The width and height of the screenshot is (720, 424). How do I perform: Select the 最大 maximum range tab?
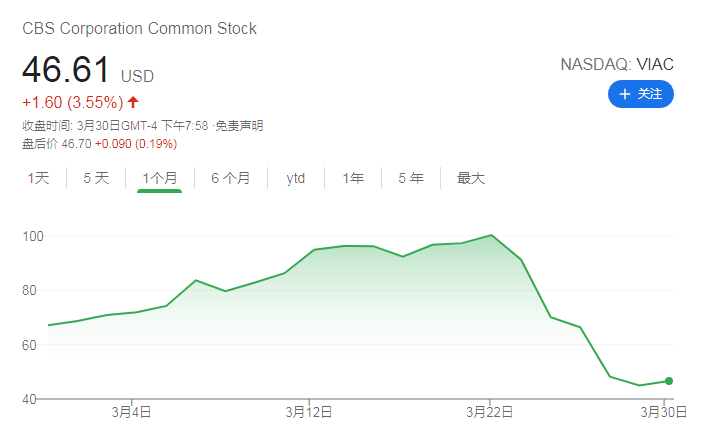[471, 178]
